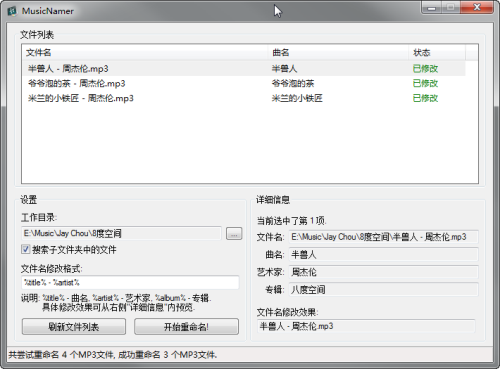The height and width of the screenshot is (369, 500).
Task: Click the 艺术家 field showing 周杰伦
Action: 383,272
